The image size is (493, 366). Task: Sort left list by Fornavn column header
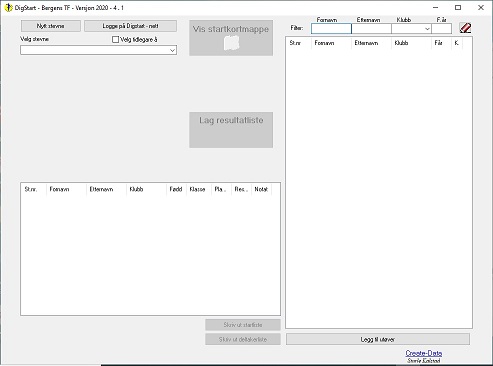66,189
